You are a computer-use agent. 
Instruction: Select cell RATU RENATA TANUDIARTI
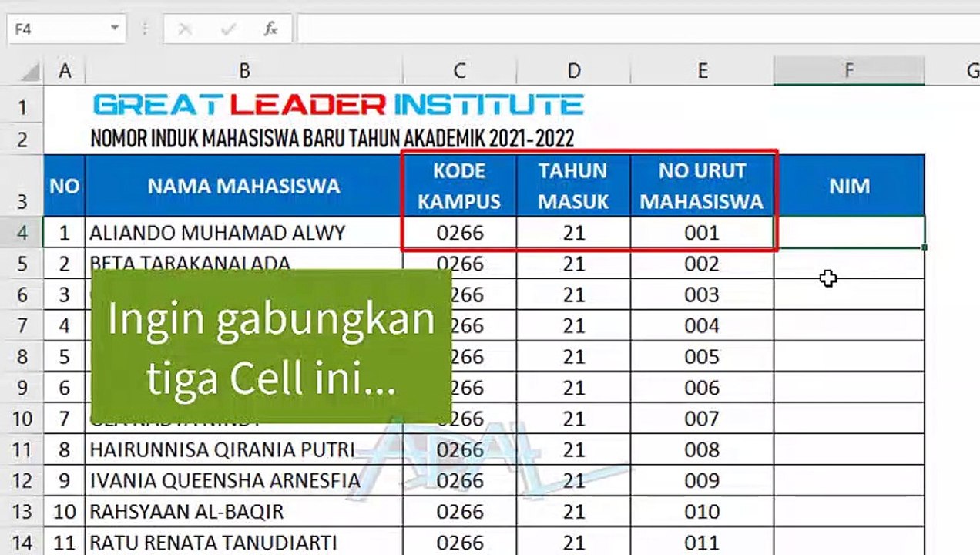[244, 543]
